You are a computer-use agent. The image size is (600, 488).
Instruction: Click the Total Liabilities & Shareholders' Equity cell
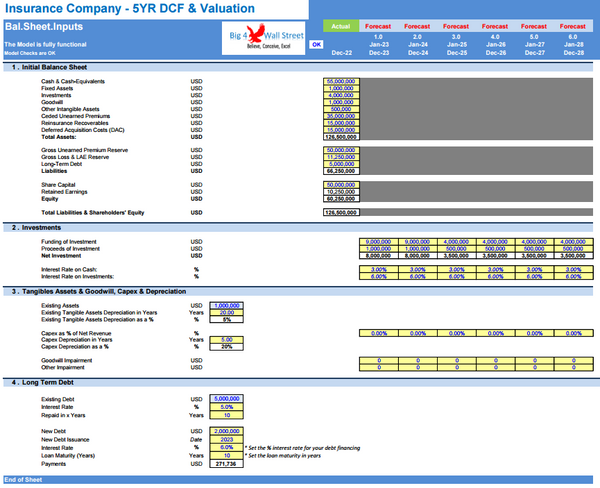pos(341,212)
